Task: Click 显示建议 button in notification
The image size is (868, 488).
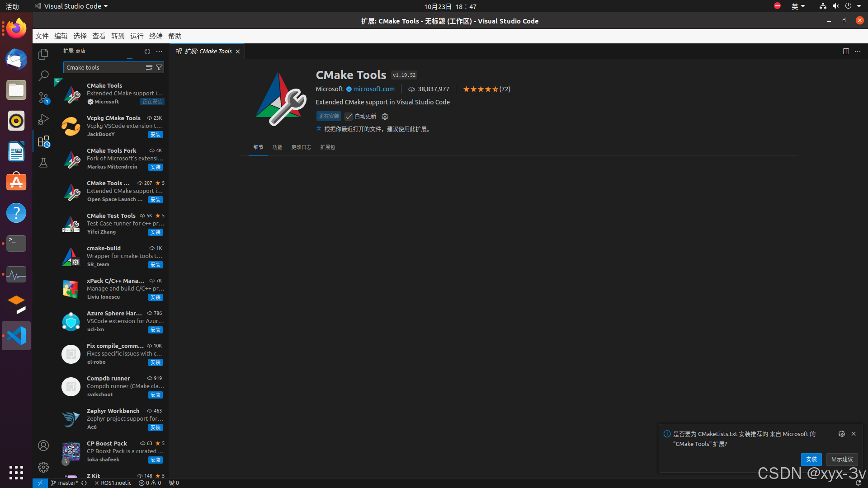Action: pos(842,460)
